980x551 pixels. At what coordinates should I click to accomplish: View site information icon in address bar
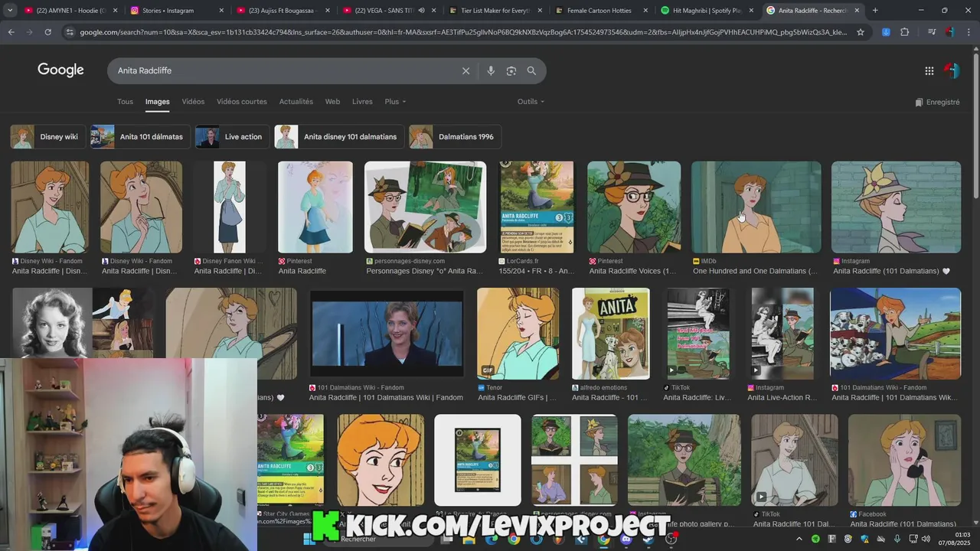coord(70,32)
